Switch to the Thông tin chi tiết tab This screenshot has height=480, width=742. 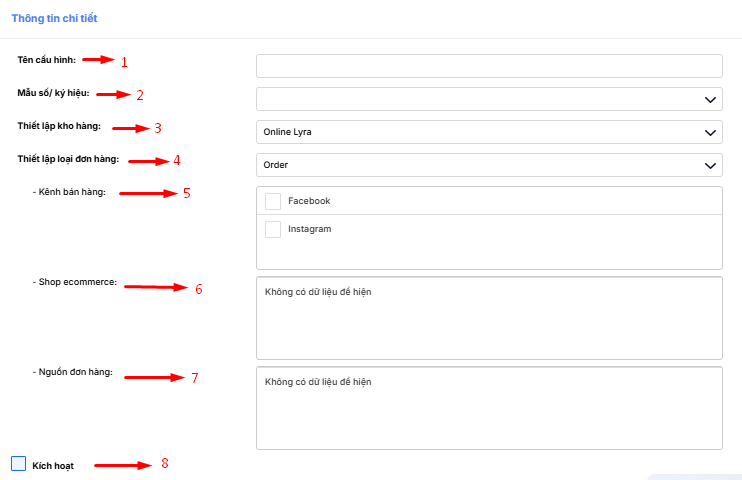point(55,18)
